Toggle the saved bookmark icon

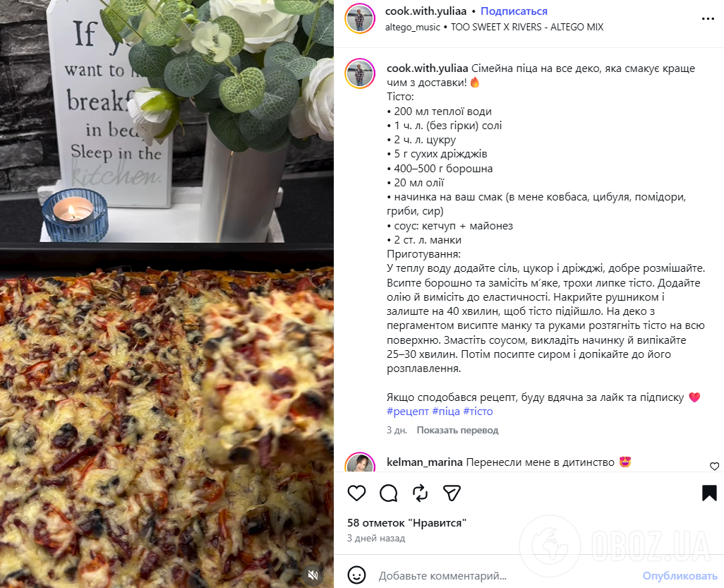click(709, 493)
